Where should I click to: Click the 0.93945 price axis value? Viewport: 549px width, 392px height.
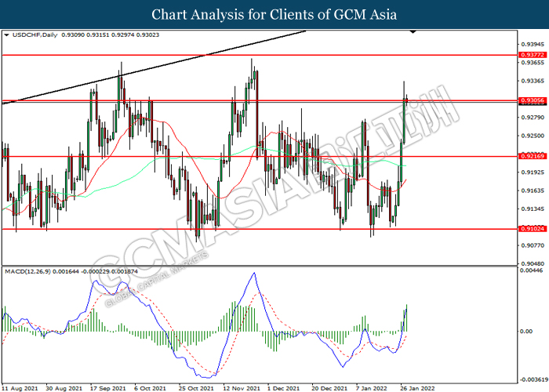[x=533, y=45]
